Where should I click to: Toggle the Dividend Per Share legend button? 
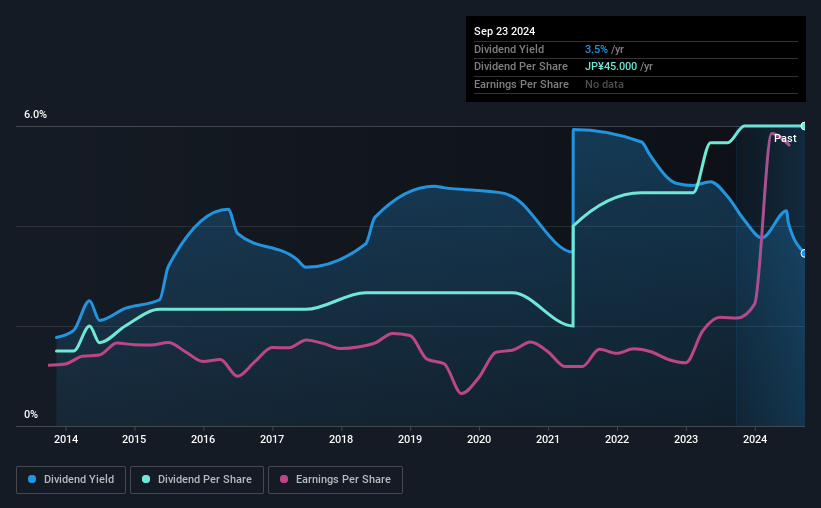click(197, 480)
